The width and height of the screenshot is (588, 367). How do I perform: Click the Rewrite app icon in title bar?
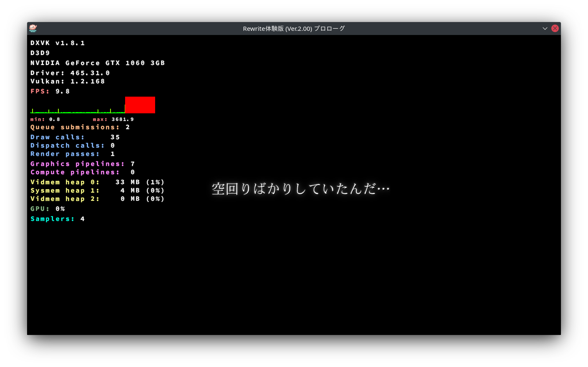pyautogui.click(x=33, y=28)
